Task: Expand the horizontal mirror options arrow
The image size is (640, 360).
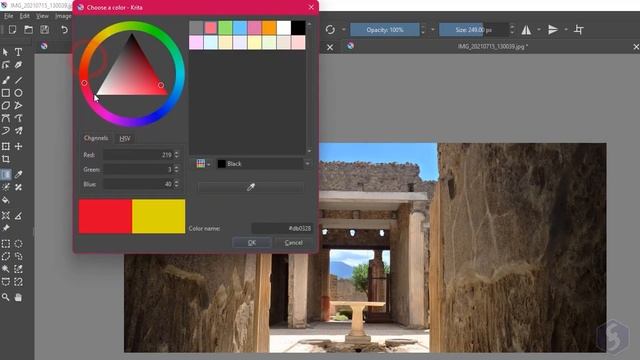Action: click(539, 29)
